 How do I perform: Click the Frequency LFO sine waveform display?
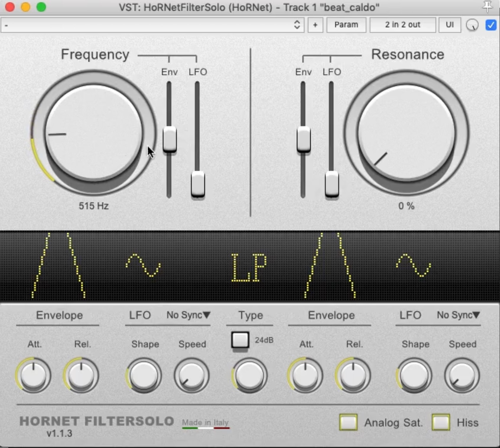click(x=143, y=265)
